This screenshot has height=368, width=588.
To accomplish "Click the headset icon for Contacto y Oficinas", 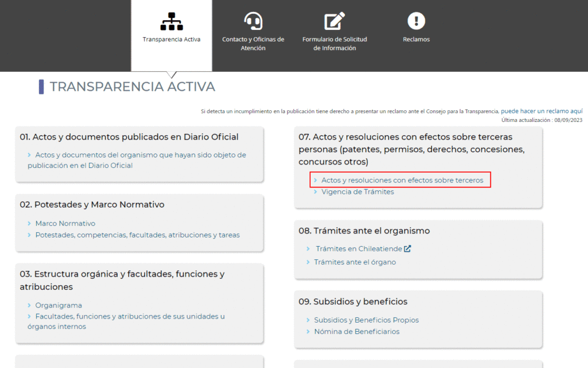I will tap(253, 21).
